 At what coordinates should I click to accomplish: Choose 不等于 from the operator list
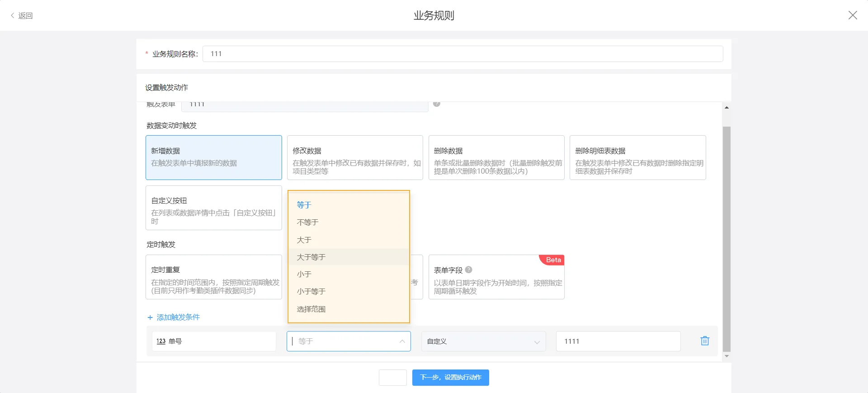[308, 223]
